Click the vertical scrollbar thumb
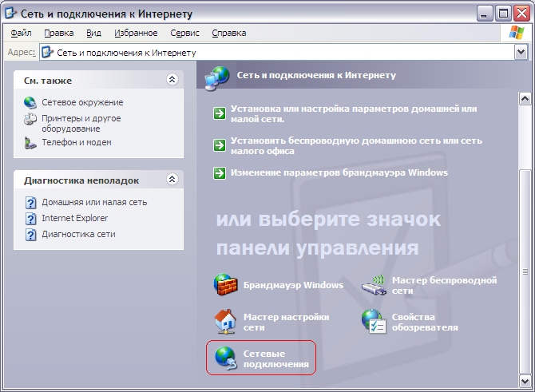Image resolution: width=535 pixels, height=392 pixels. point(525,272)
